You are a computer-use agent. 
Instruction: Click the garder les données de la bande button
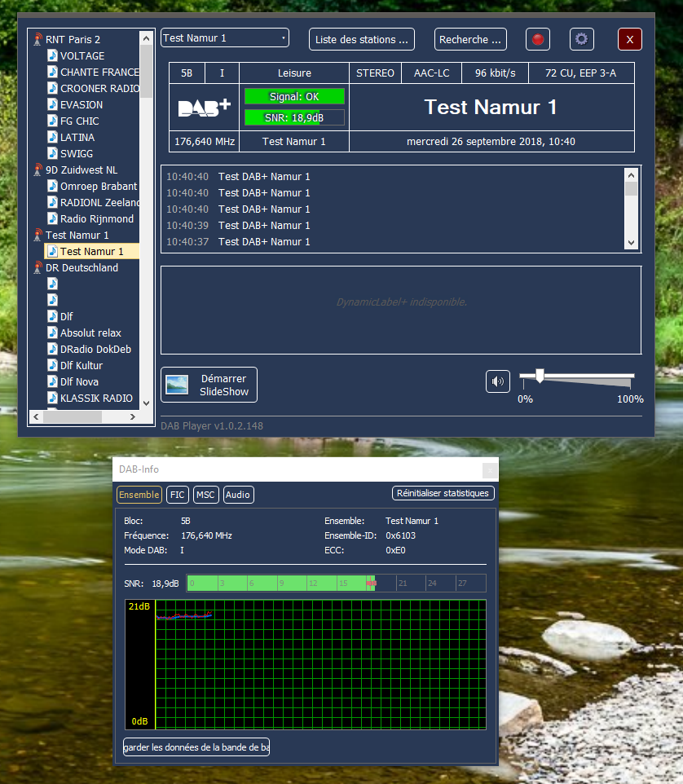(196, 747)
